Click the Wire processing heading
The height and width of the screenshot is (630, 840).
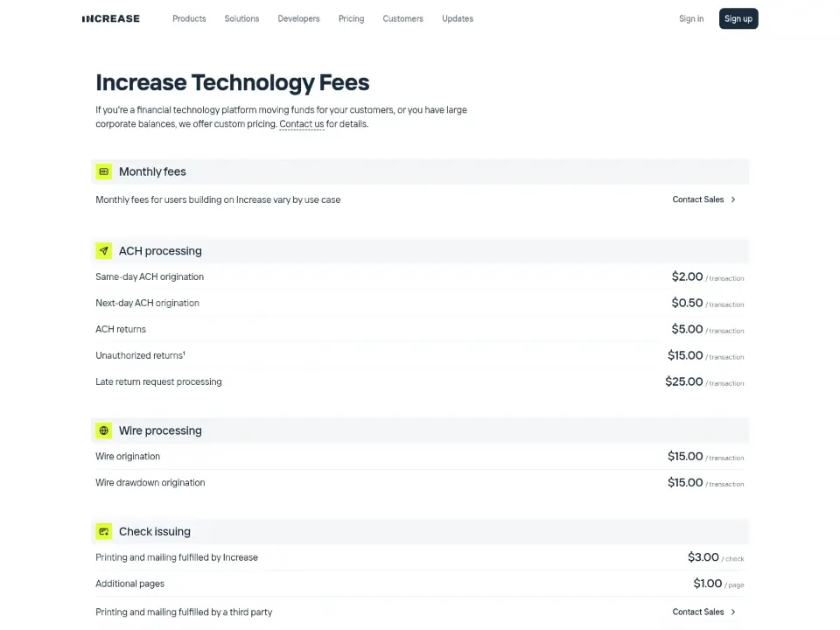click(x=160, y=430)
